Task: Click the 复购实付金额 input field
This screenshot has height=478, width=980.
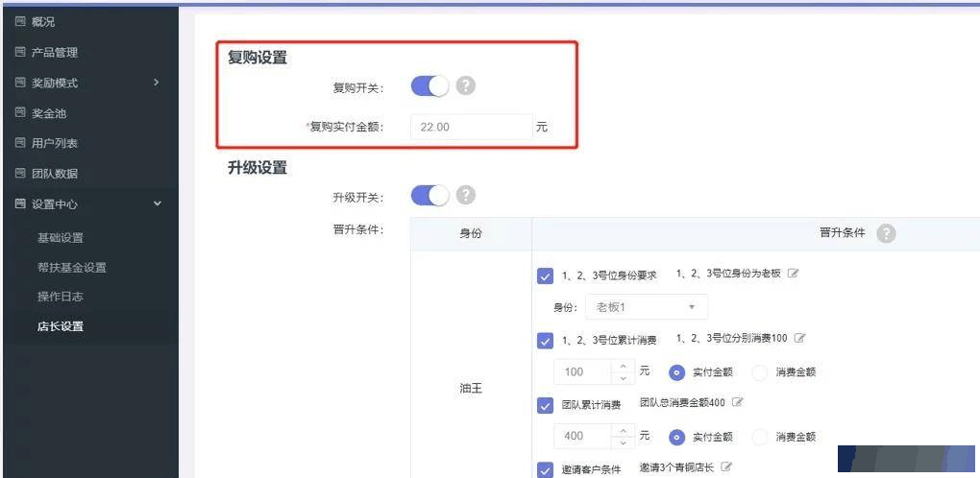Action: 471,127
